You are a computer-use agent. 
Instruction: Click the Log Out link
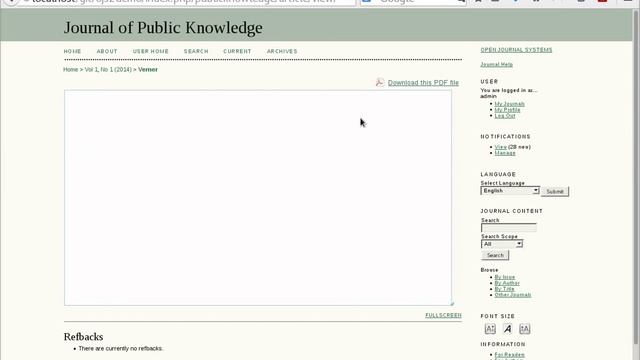point(505,116)
